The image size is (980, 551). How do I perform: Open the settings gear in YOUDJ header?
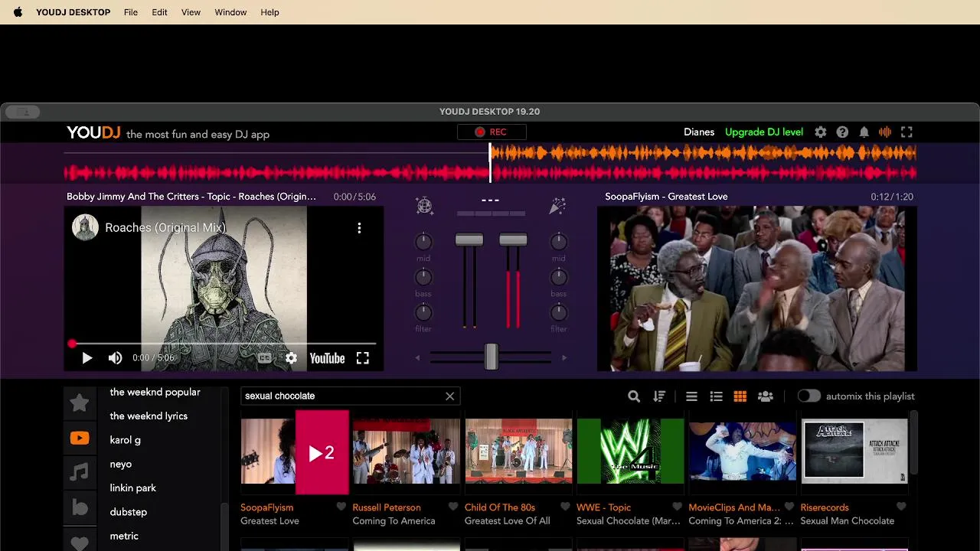pos(821,132)
